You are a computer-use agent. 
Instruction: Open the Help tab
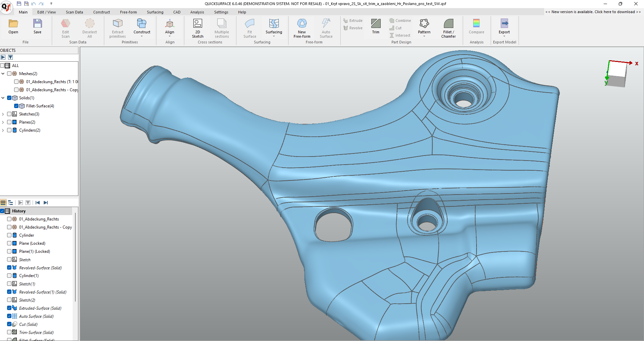point(242,12)
